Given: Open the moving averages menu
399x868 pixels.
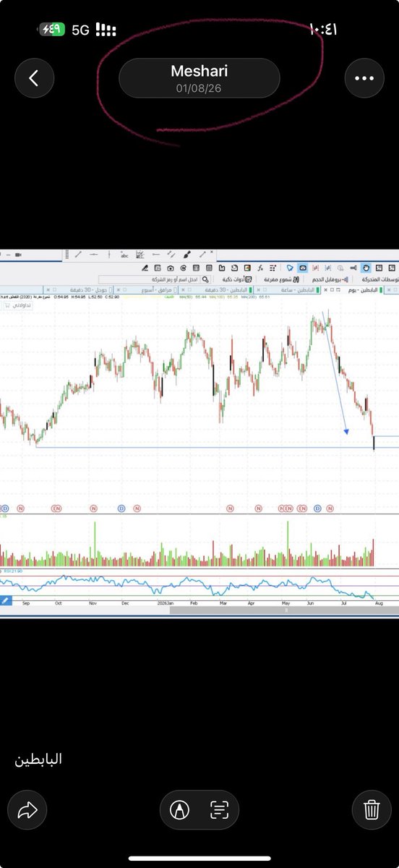Looking at the screenshot, I should coord(381,279).
